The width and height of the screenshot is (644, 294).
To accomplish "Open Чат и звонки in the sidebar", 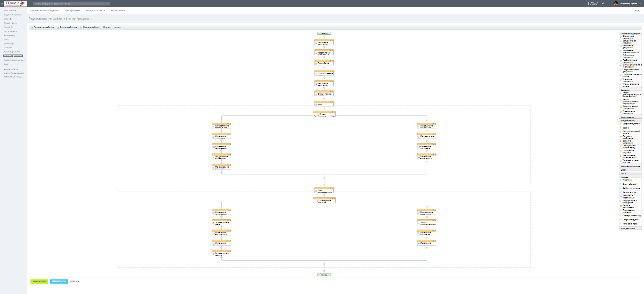I will (x=10, y=31).
